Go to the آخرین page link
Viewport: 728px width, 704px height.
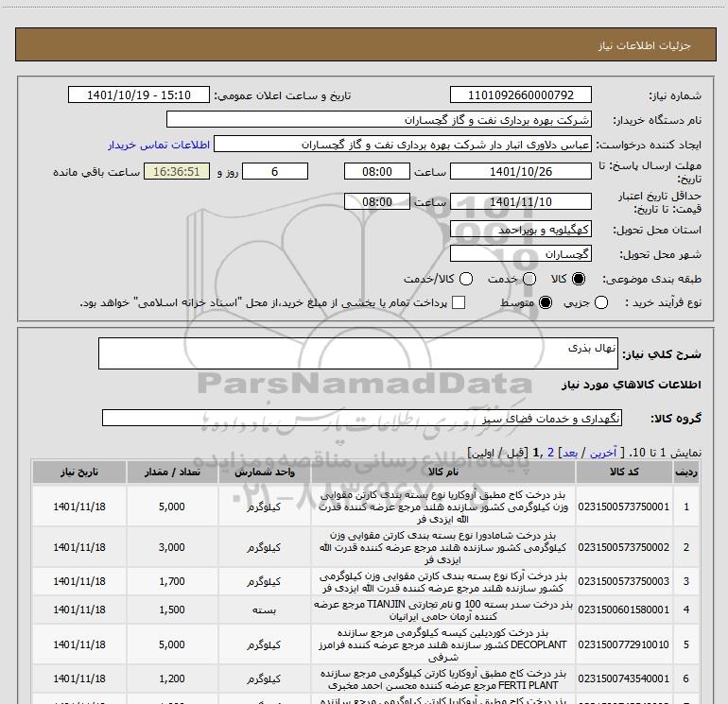click(603, 453)
